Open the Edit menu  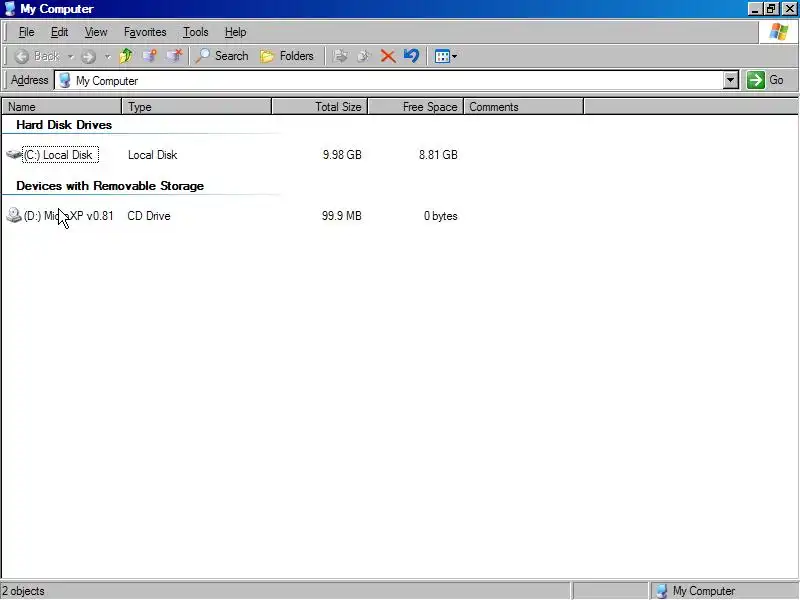click(59, 32)
